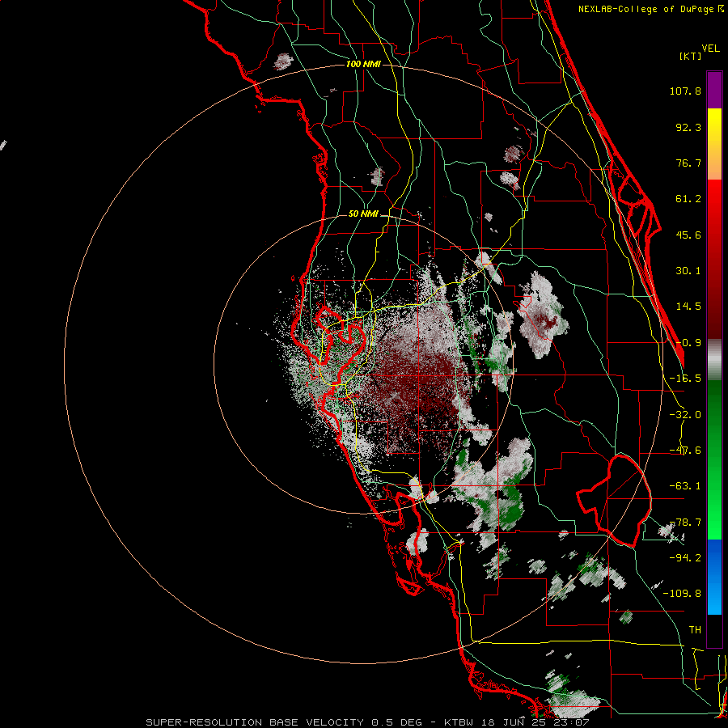Select the 92.3 value on the velocity scale
The image size is (728, 728).
coord(688,127)
